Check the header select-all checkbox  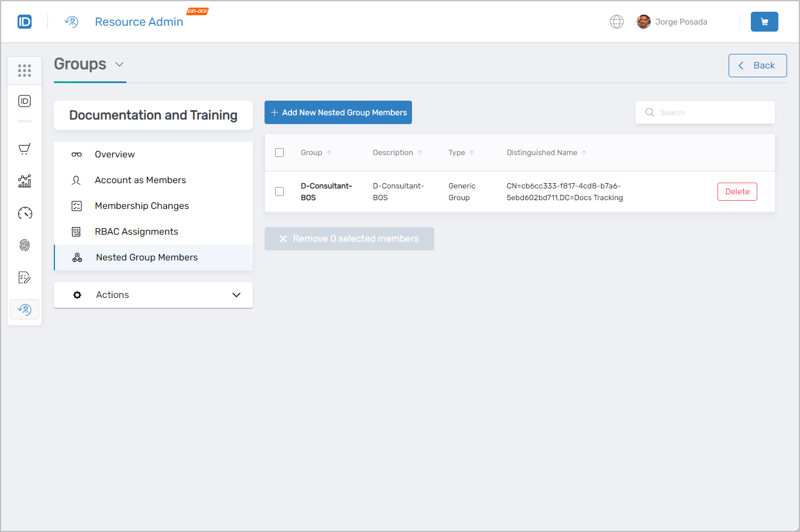[x=279, y=152]
